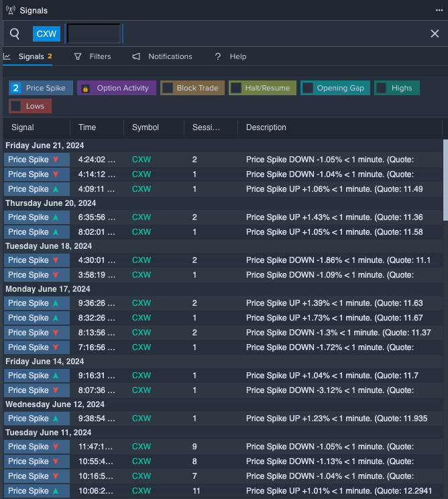The width and height of the screenshot is (448, 499).
Task: Switch to the Signals tab
Action: pos(27,56)
